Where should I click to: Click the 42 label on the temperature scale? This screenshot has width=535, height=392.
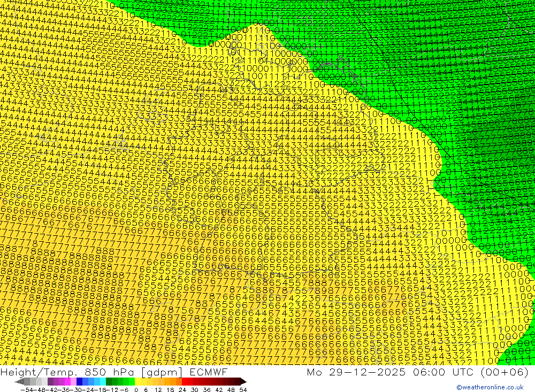219,390
